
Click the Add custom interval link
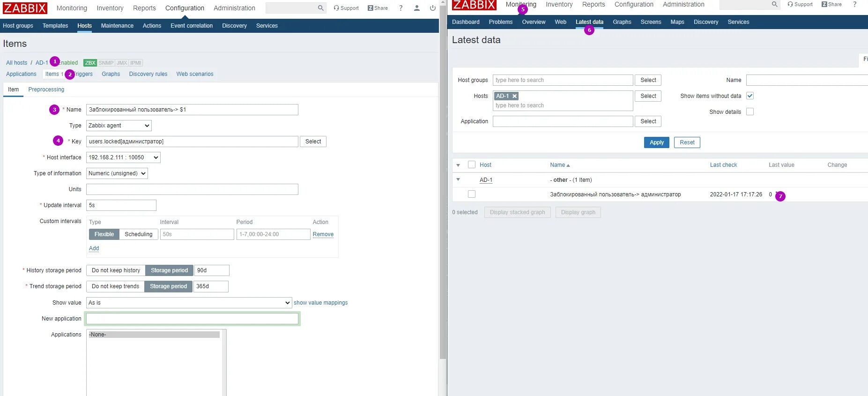tap(94, 248)
